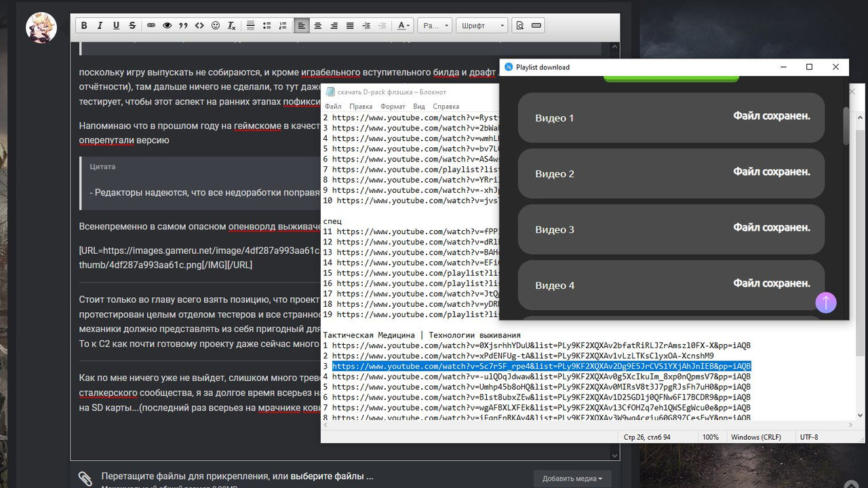This screenshot has width=868, height=488.
Task: Open the Правка menu in Notepad
Action: click(361, 107)
